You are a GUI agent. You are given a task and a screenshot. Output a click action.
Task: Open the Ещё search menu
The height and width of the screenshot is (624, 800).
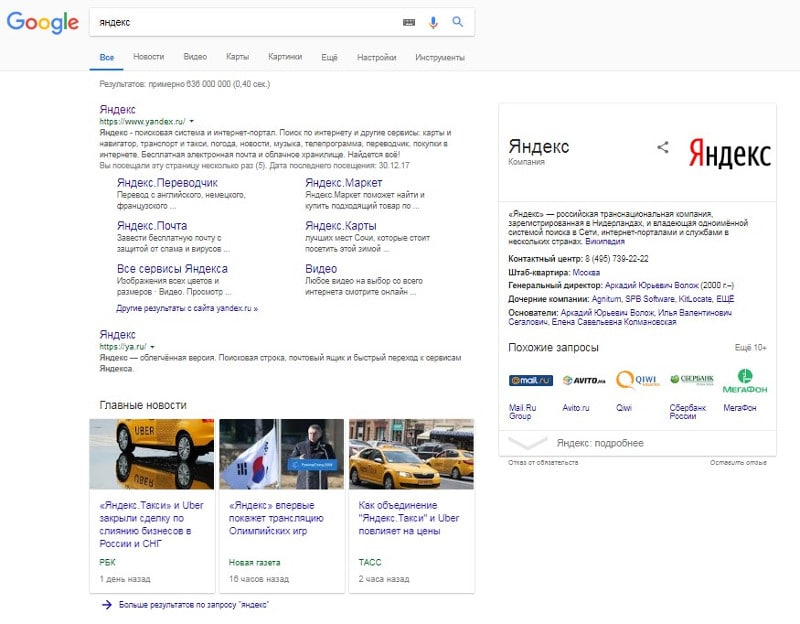(329, 57)
